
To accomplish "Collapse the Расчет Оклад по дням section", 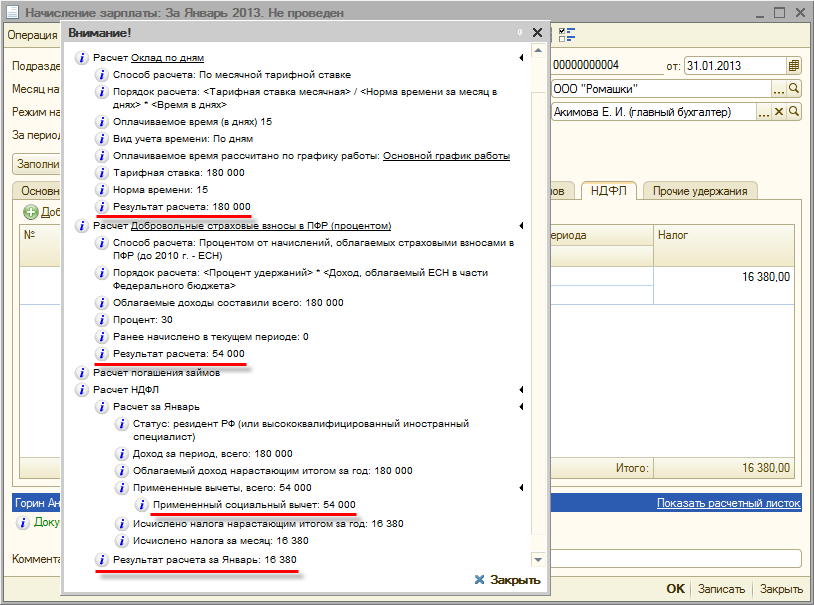I will (521, 58).
